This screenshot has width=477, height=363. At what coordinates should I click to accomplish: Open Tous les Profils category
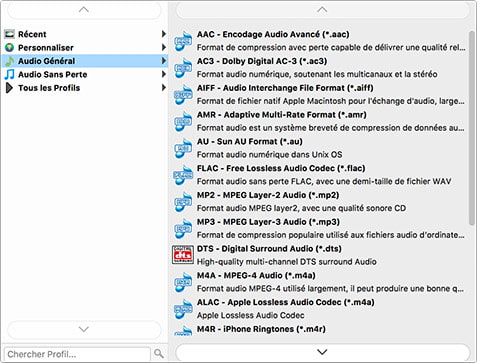(x=85, y=88)
